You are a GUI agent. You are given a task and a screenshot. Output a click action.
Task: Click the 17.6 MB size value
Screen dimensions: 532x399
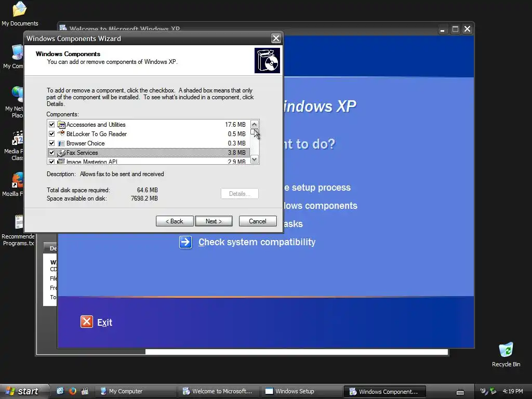pyautogui.click(x=235, y=125)
